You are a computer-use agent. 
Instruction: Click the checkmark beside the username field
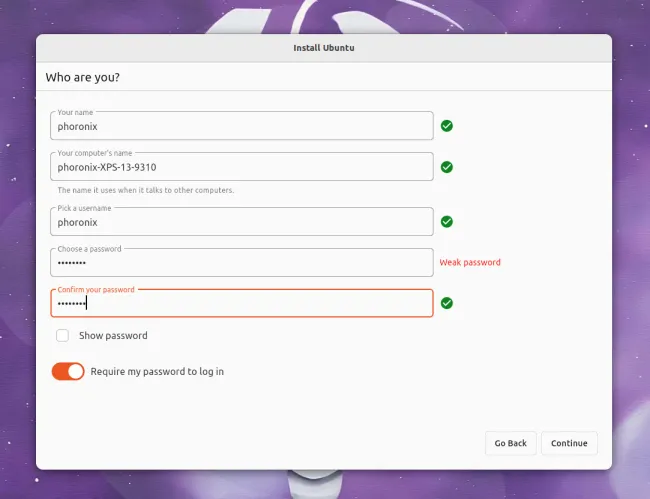pyautogui.click(x=446, y=222)
